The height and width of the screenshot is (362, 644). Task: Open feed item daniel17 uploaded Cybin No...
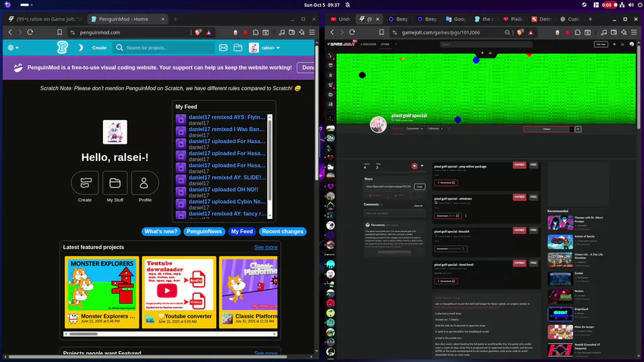227,202
